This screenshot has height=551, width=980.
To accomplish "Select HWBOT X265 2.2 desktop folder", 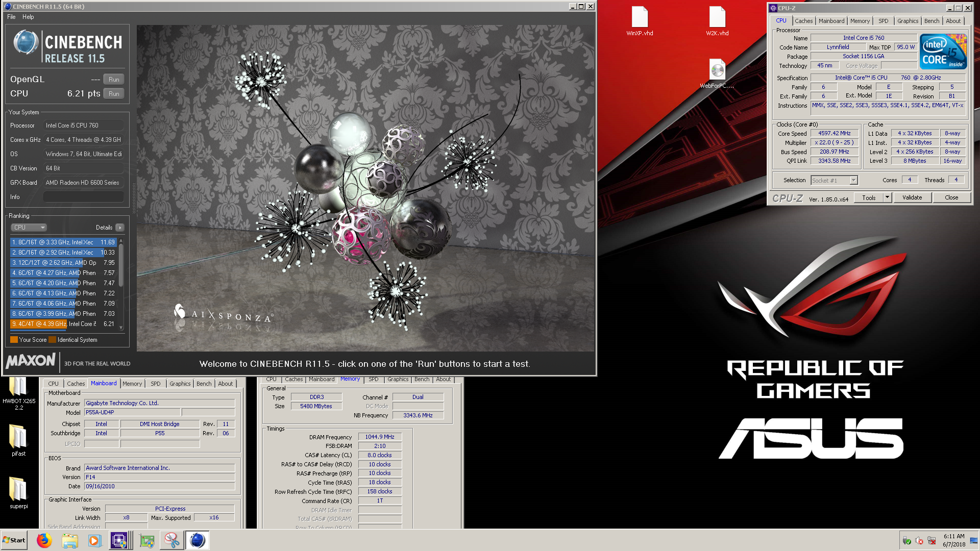I will pos(19,394).
